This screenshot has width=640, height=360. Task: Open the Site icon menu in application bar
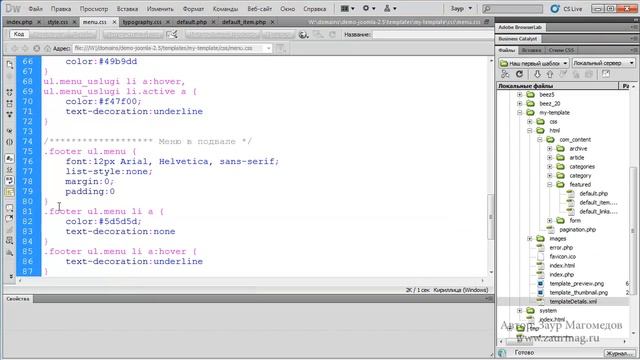click(390, 8)
